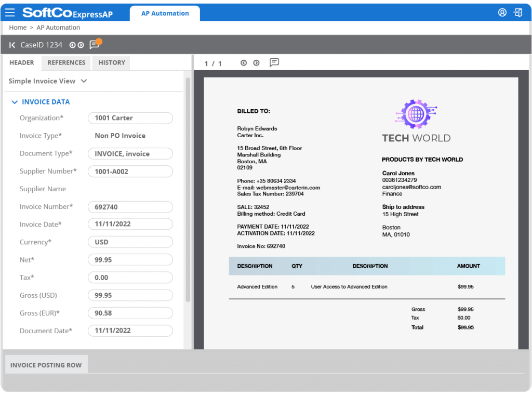The height and width of the screenshot is (394, 532).
Task: Go to next document page
Action: click(x=256, y=63)
